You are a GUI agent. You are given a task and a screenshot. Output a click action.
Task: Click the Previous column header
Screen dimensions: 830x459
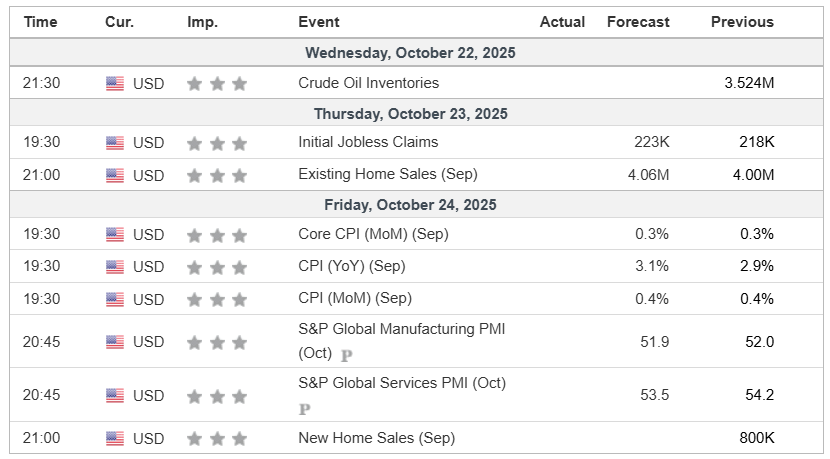[742, 22]
